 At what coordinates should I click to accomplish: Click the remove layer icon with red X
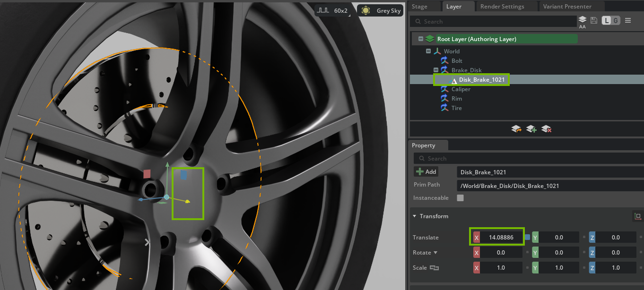tap(546, 128)
